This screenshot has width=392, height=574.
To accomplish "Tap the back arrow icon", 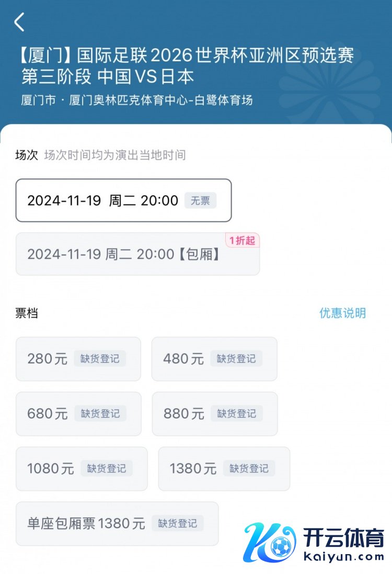I will 19,22.
